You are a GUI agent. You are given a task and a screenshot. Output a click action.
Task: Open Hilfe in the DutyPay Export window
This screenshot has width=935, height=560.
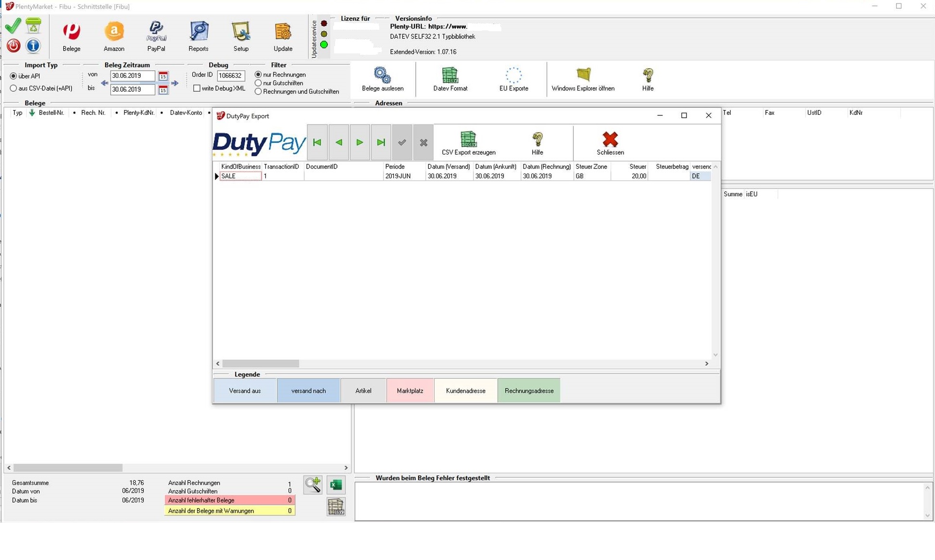[x=537, y=143]
